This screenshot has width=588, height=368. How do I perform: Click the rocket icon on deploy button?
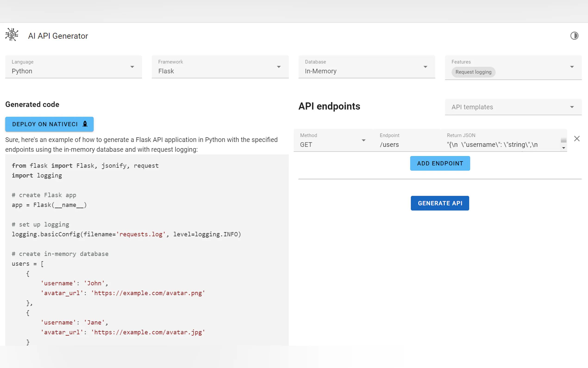coord(85,124)
